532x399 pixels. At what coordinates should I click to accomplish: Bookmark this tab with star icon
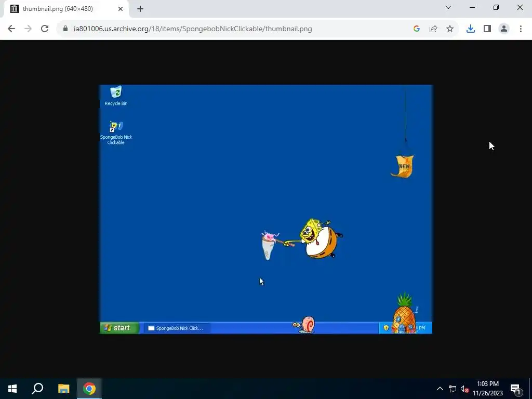point(450,29)
